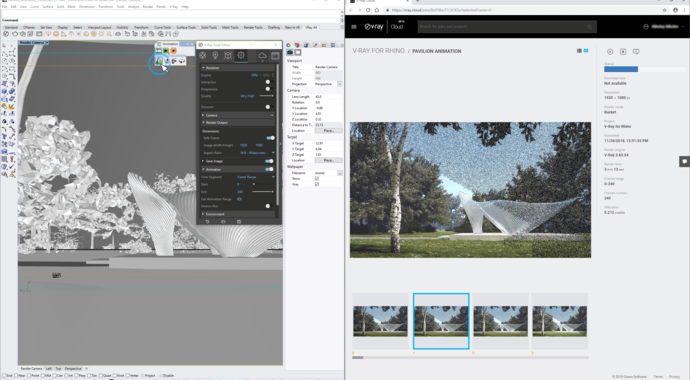Open the hamburger menu in V-Ray Cloud

(354, 27)
